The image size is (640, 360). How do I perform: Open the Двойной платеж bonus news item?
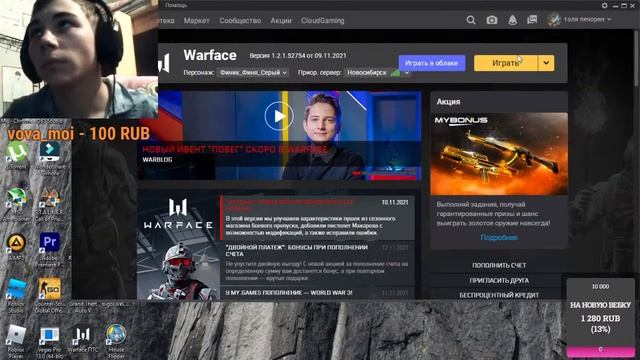317,263
